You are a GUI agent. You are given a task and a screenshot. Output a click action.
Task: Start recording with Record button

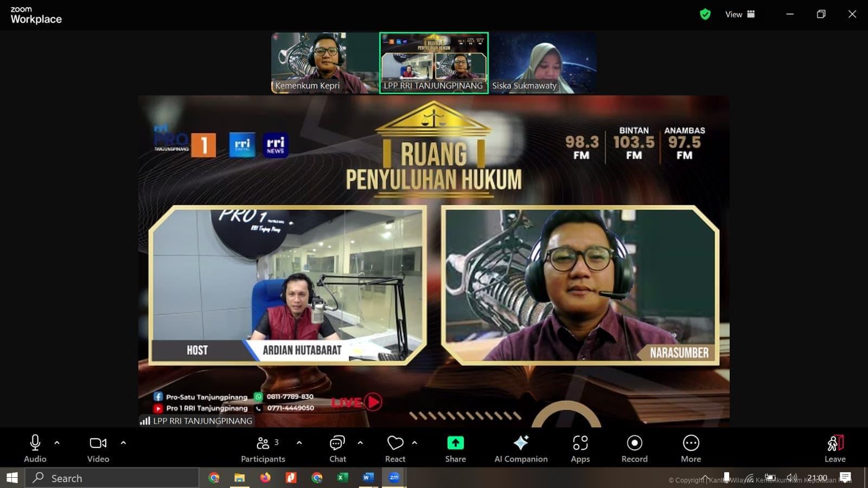click(634, 449)
